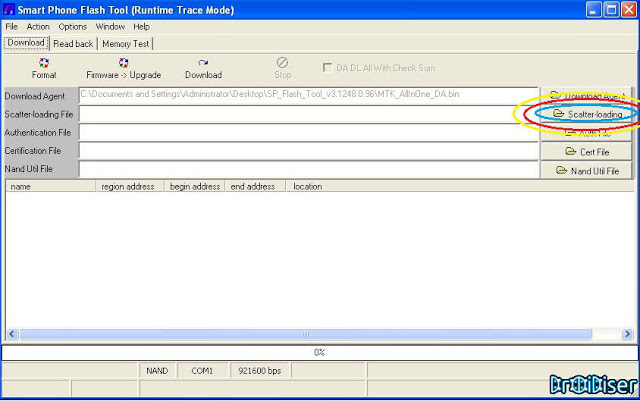Close the Smart Phone Flash Tool window

[x=629, y=9]
